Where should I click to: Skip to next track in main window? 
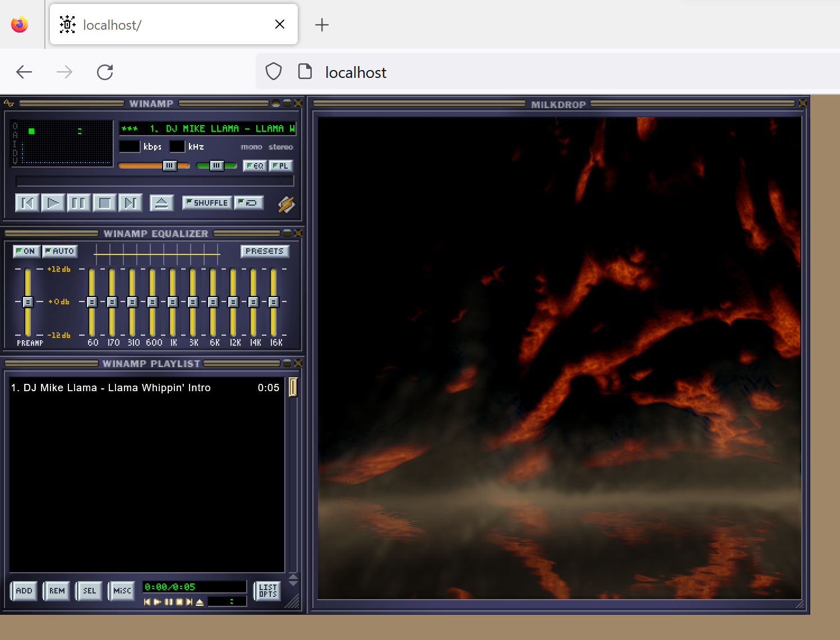click(130, 203)
